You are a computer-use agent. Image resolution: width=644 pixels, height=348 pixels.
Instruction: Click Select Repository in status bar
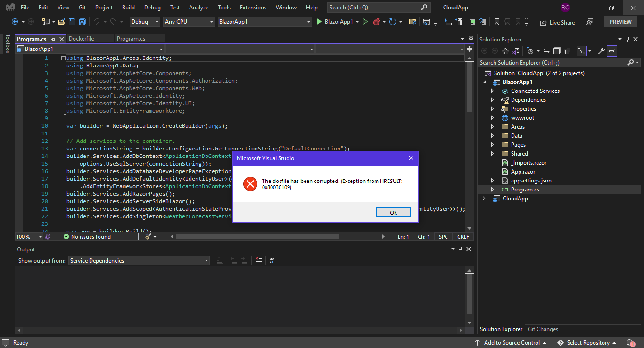(x=587, y=343)
